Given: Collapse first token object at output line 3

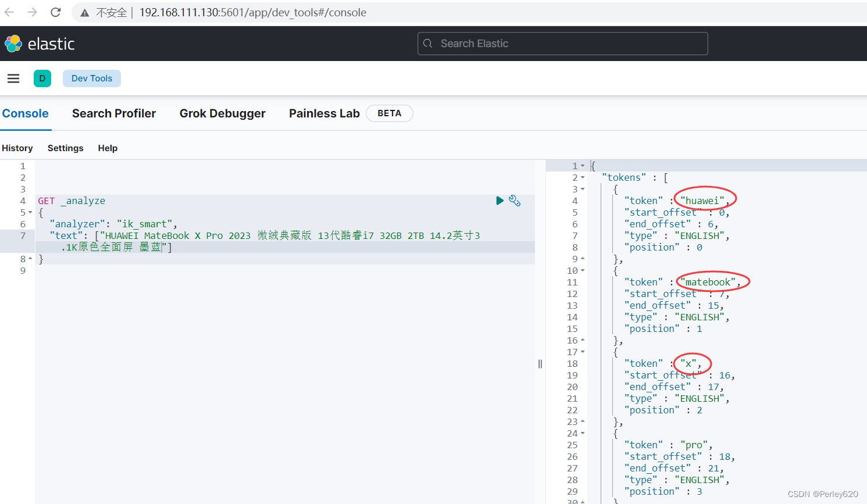Looking at the screenshot, I should point(583,189).
